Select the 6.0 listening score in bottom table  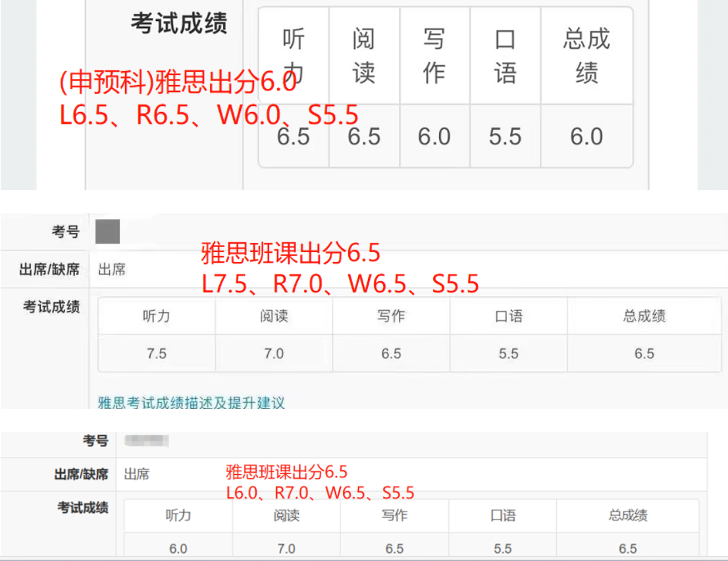(178, 548)
